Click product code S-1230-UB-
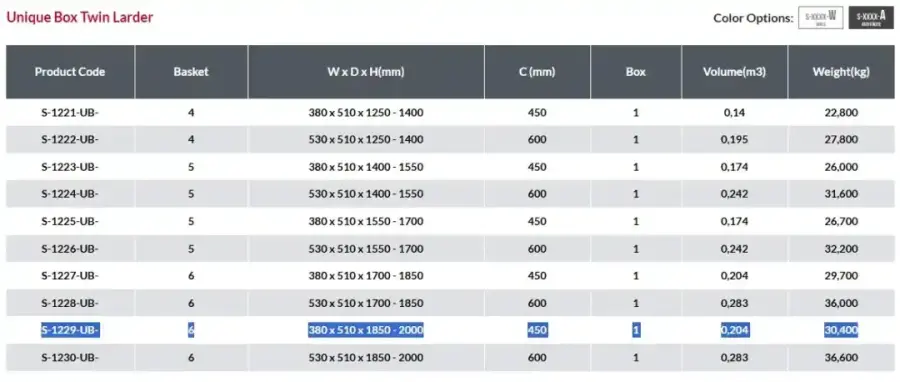The image size is (900, 382). coord(70,357)
